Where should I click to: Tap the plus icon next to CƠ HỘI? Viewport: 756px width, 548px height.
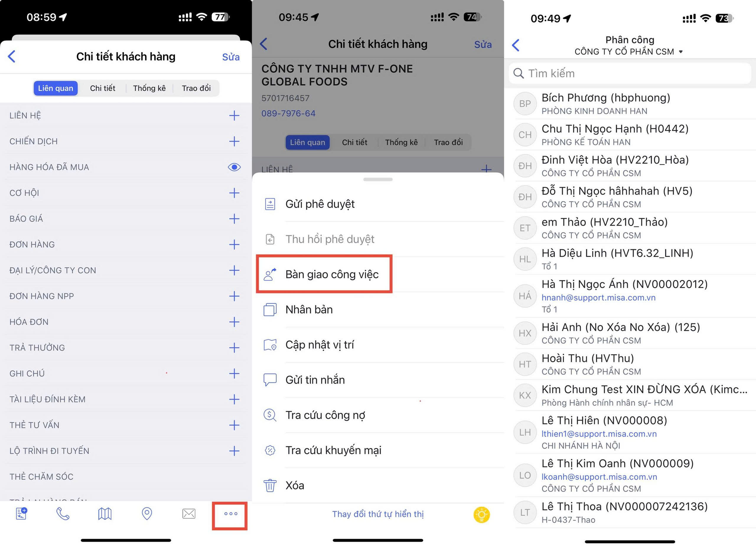[234, 193]
